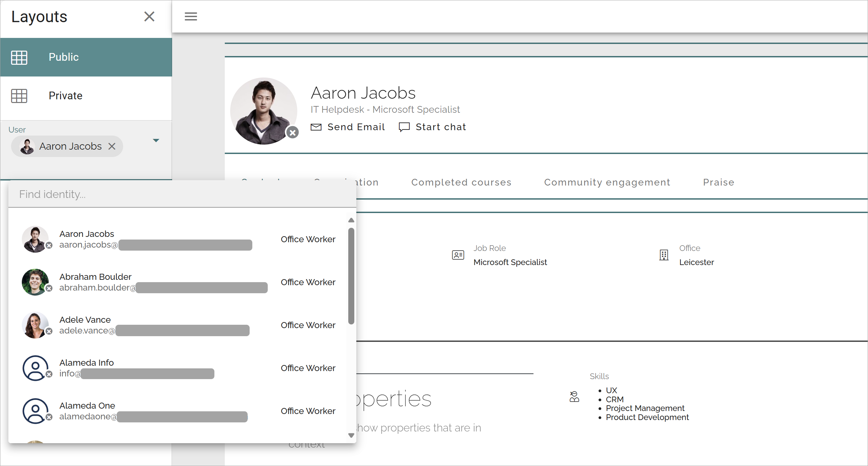Click the identity list scrollbar thumb
The width and height of the screenshot is (868, 466).
351,276
